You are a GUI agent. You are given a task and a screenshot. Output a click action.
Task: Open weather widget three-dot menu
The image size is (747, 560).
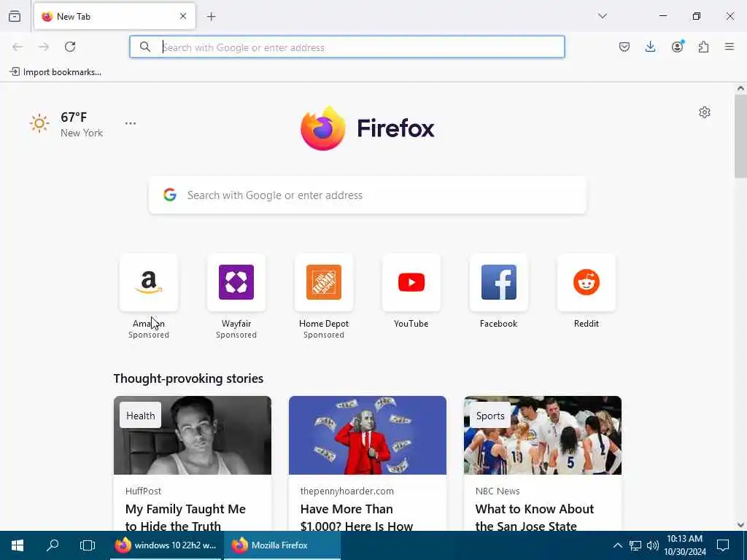(x=131, y=123)
